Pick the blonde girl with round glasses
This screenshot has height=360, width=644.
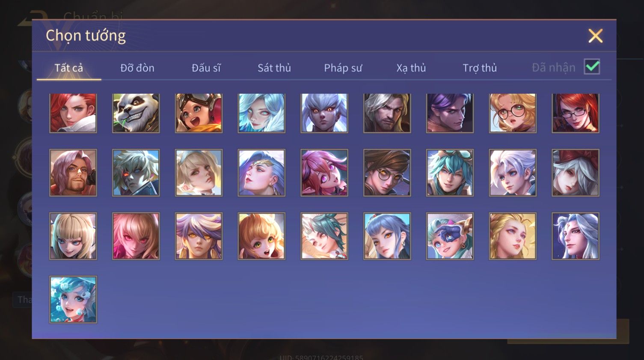[513, 113]
